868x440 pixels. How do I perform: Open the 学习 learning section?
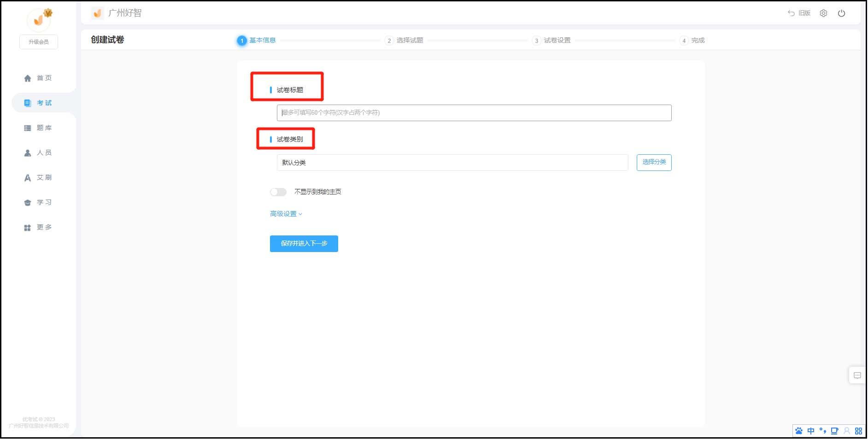(x=38, y=202)
